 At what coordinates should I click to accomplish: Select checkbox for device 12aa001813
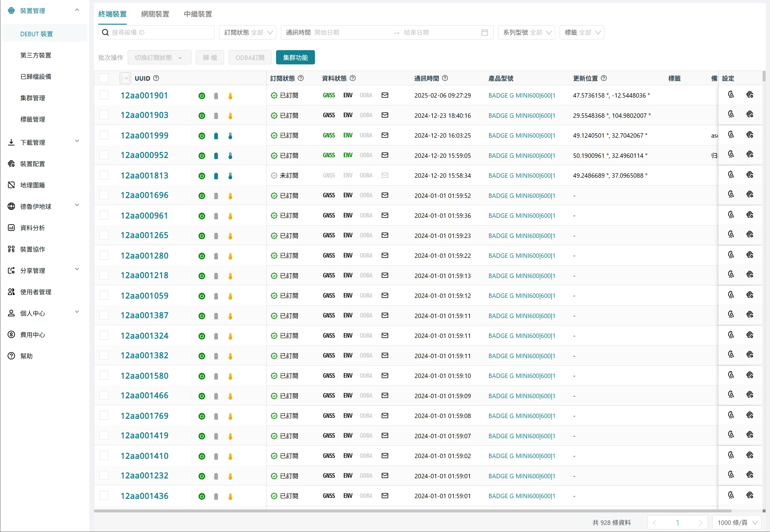104,175
